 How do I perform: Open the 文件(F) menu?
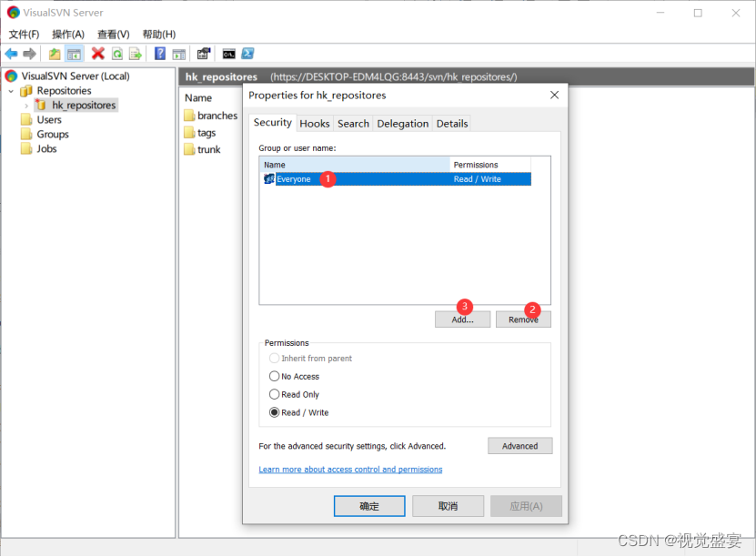[24, 35]
